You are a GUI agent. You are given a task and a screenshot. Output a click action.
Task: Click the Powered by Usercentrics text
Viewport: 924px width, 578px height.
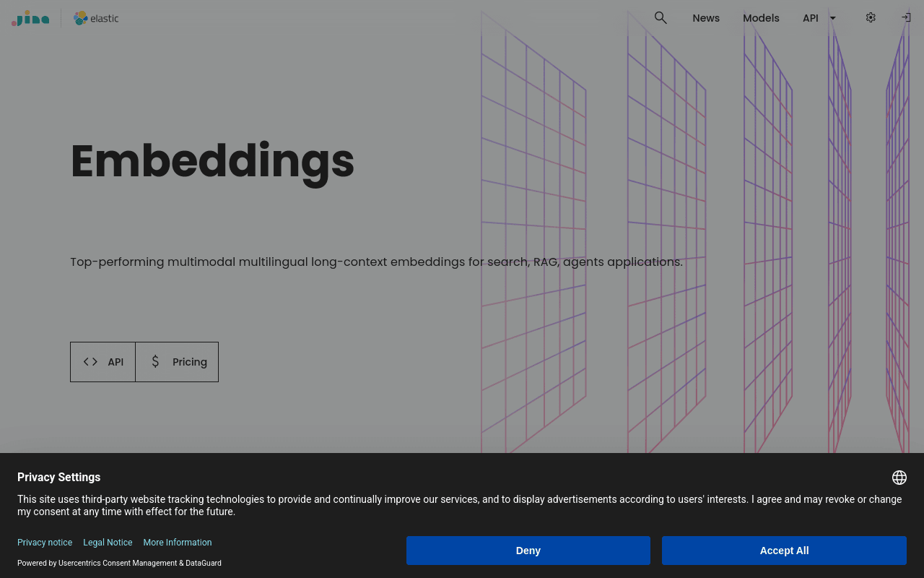tap(119, 563)
